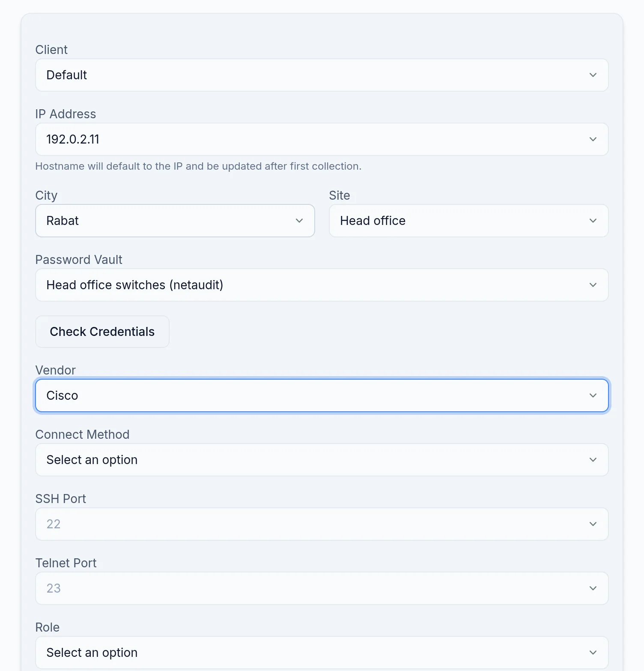Click the hostname default helper text
Image resolution: width=644 pixels, height=671 pixels.
coord(198,166)
